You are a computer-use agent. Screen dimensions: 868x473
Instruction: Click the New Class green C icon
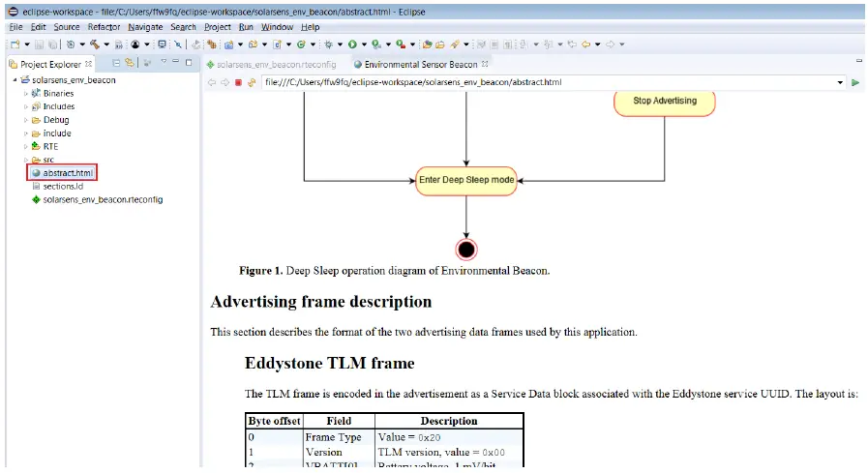301,44
